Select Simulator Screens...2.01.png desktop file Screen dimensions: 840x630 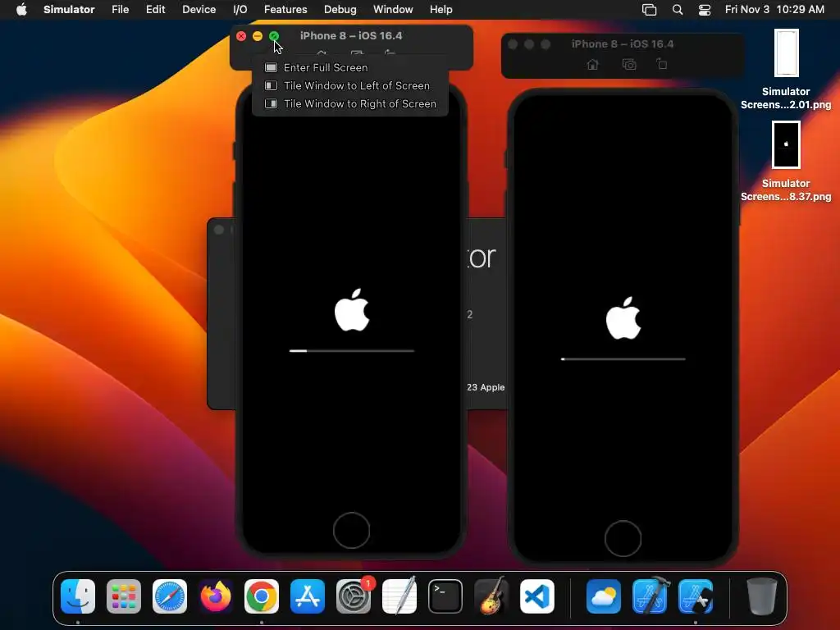point(786,70)
